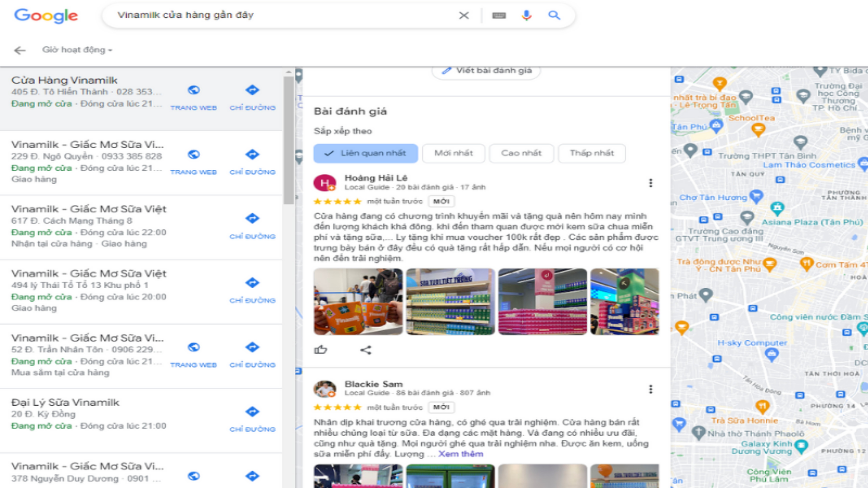
Task: Like Hoàng Hải Lê's review
Action: click(320, 350)
